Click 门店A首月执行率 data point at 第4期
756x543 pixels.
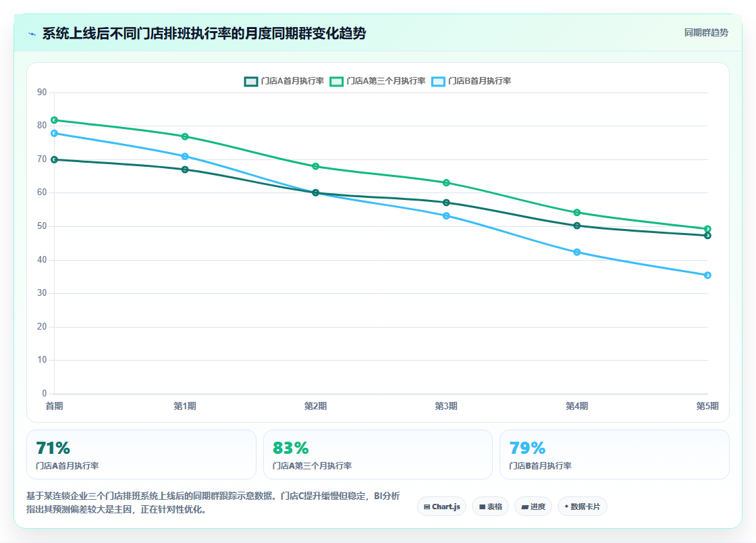tap(577, 226)
